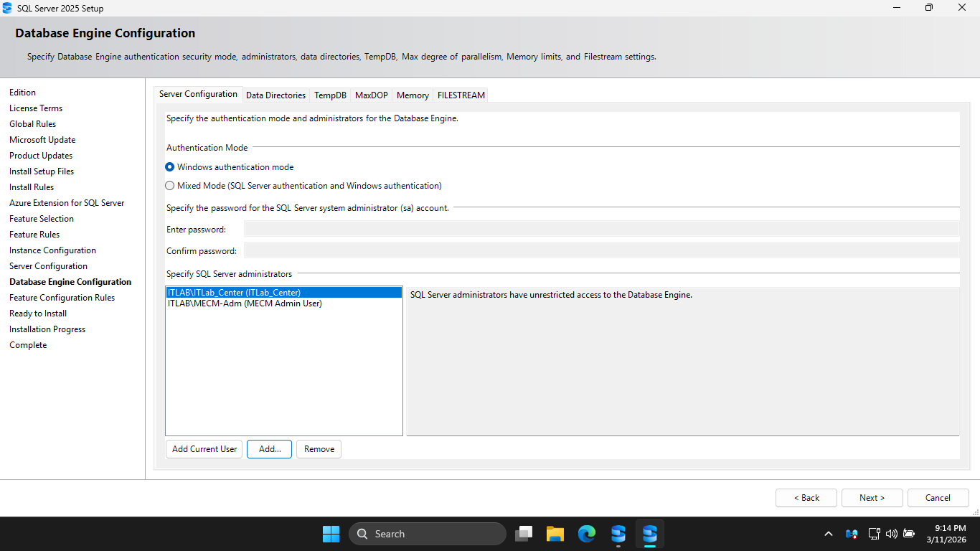Open Microsoft Edge from the taskbar

click(587, 534)
